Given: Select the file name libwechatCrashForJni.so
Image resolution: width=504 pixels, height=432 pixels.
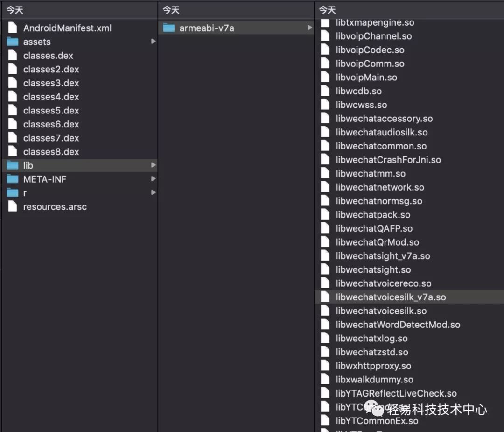Looking at the screenshot, I should click(388, 160).
